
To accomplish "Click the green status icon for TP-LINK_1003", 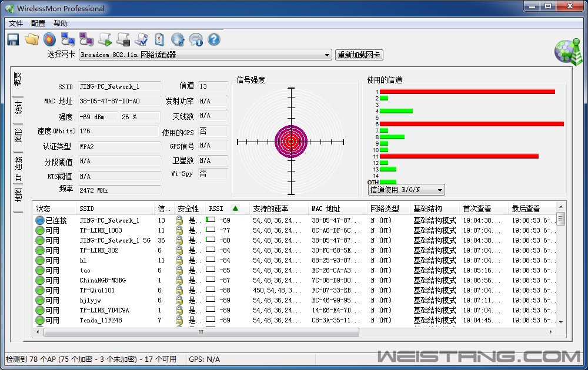I will pos(40,230).
